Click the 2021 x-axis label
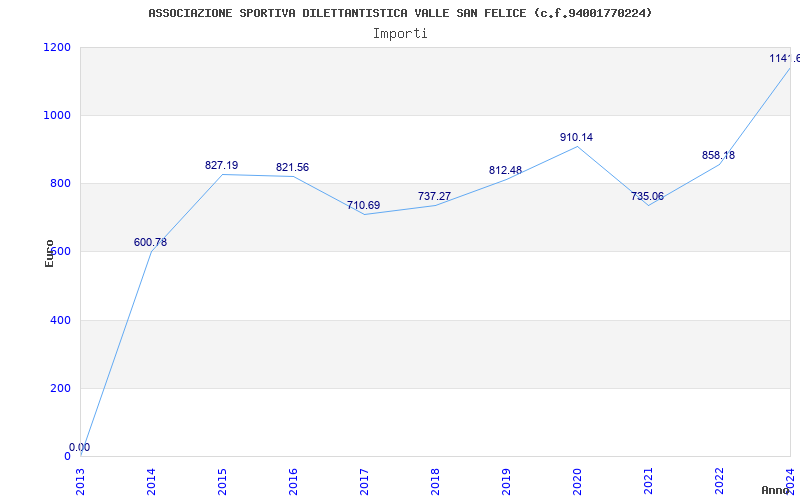Viewport: 800px width, 500px height. (x=648, y=483)
